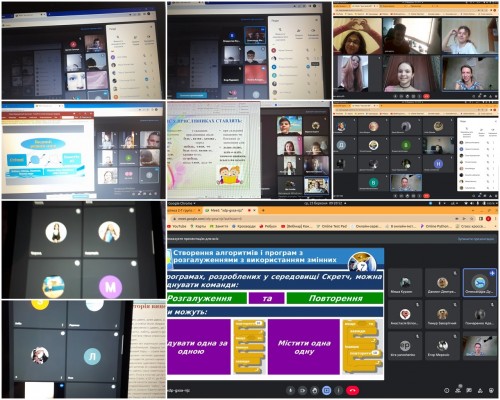Open the Online Python bookmark
This screenshot has width=500, height=400.
point(436,226)
